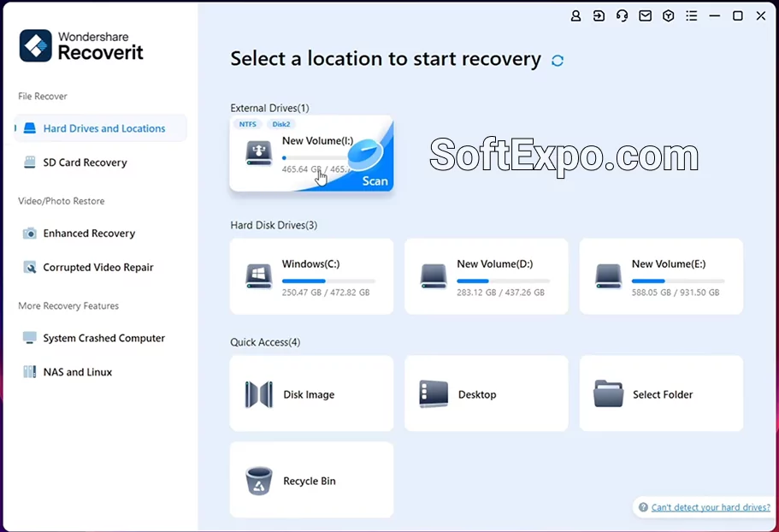Switch to Hard Drives and Locations

coord(103,127)
